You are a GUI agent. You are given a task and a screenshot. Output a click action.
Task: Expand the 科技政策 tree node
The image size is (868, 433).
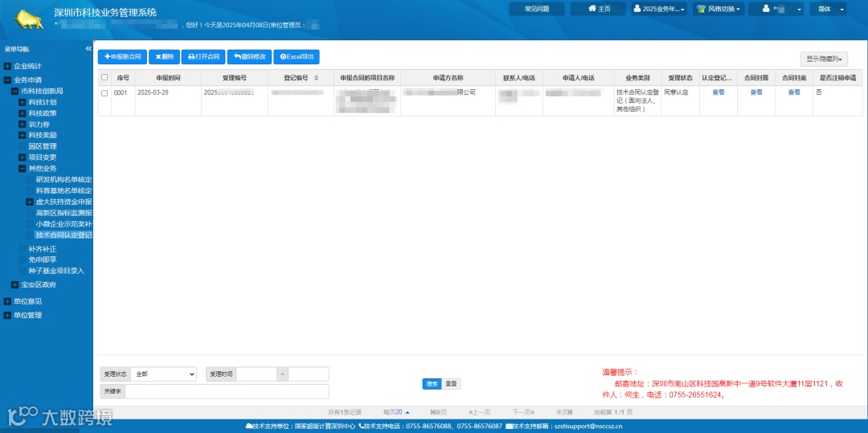[x=23, y=113]
